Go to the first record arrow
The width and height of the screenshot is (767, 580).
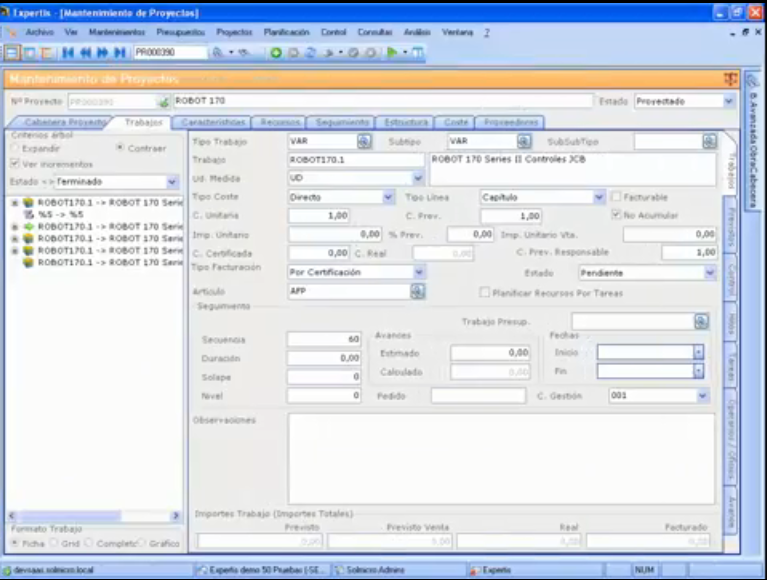coord(68,52)
